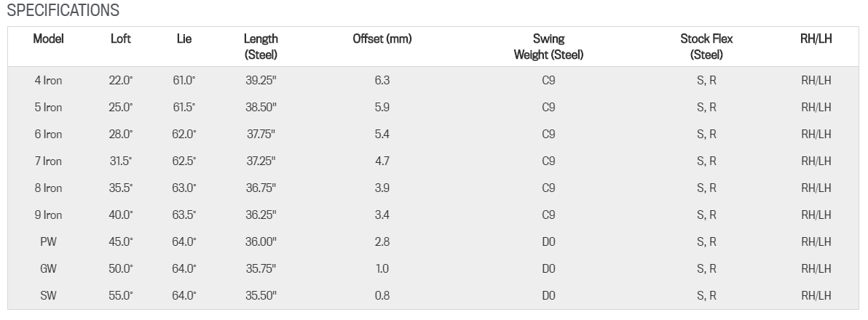Click the RH/LH column header

coord(816,39)
